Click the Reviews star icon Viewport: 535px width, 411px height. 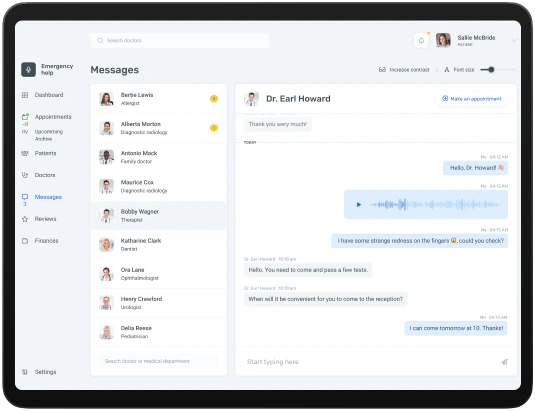pos(25,219)
